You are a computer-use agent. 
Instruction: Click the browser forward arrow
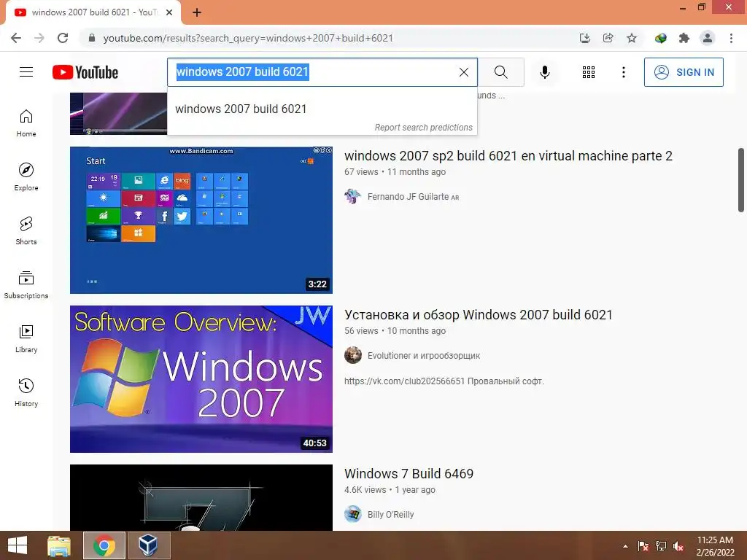[39, 38]
